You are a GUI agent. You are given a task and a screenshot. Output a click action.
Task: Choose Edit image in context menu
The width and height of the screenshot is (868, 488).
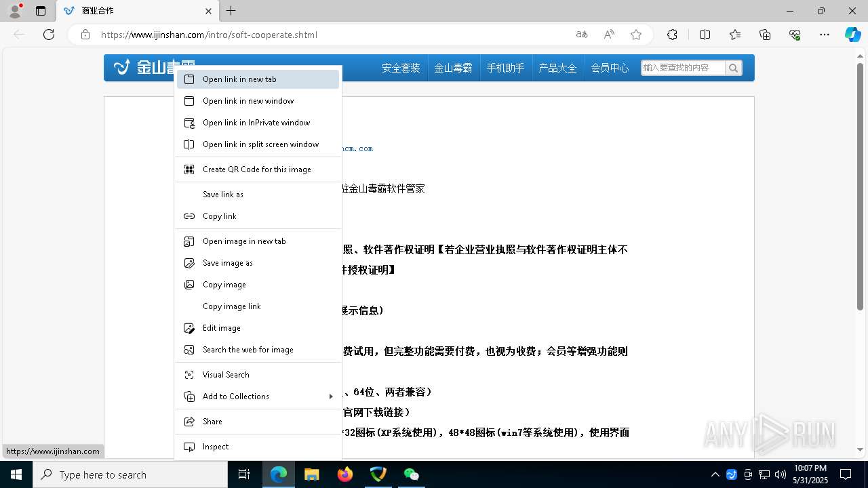pyautogui.click(x=258, y=328)
